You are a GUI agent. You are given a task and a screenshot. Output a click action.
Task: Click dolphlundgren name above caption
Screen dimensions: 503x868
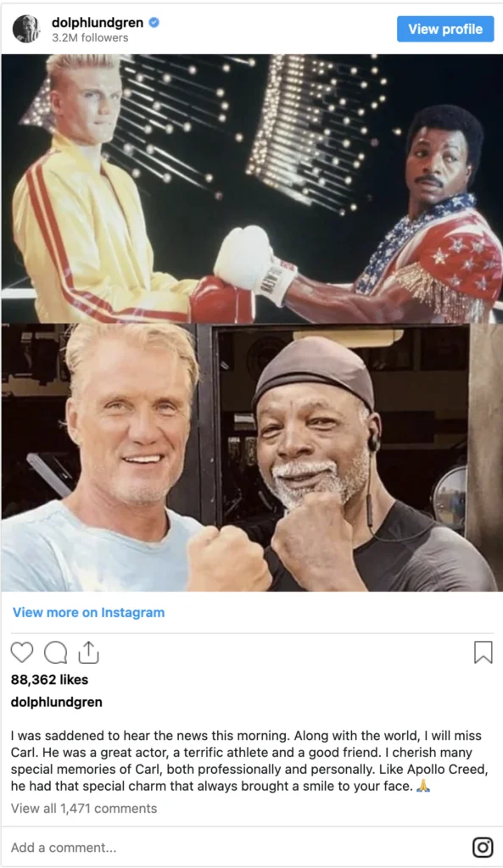(57, 702)
